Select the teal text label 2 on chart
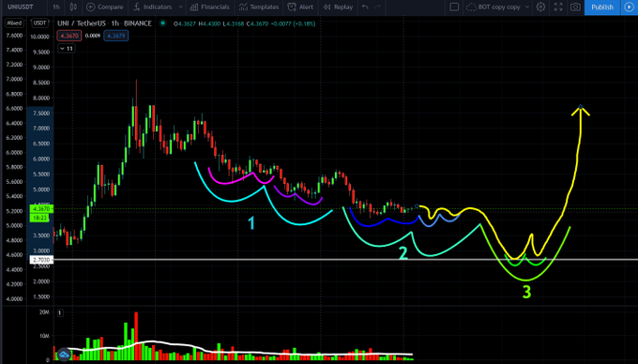This screenshot has width=638, height=364. pyautogui.click(x=403, y=253)
